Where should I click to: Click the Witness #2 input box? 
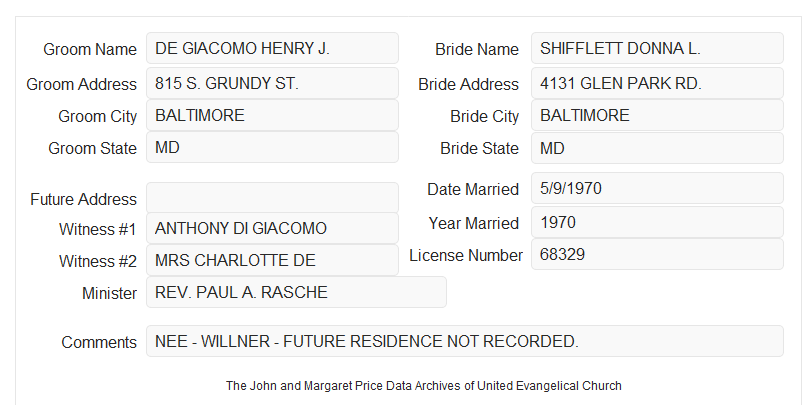tap(272, 260)
